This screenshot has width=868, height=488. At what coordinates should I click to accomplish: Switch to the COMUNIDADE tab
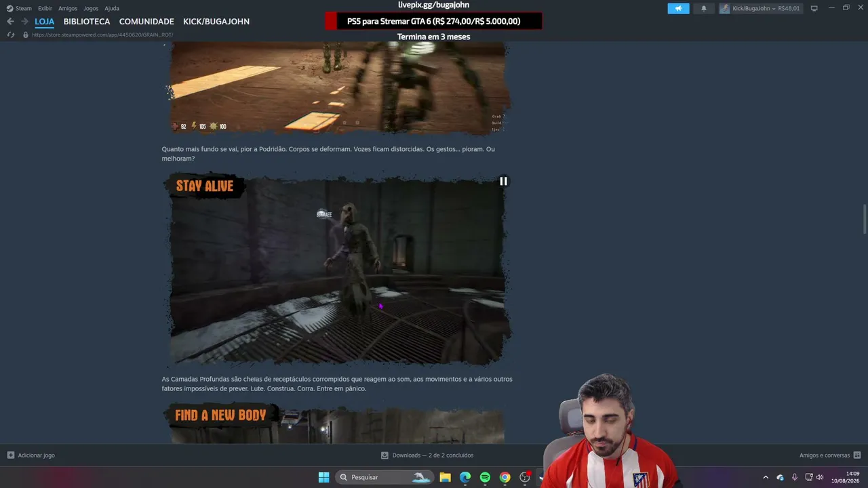[x=146, y=22]
